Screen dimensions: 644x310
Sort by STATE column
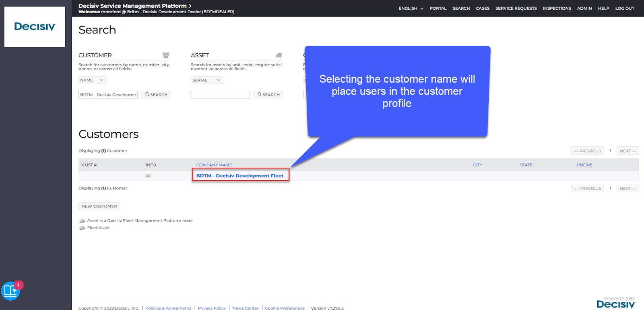pyautogui.click(x=526, y=165)
